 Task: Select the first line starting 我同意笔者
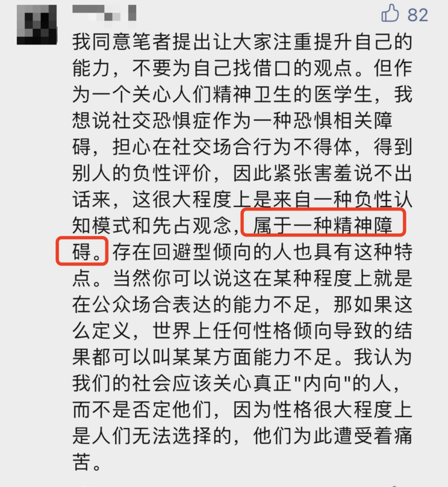[242, 42]
